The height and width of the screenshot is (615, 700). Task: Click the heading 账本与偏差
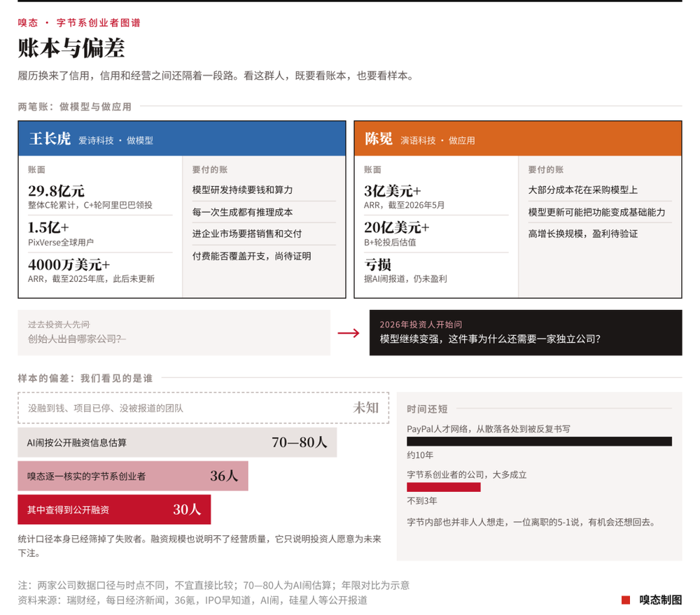coord(71,48)
